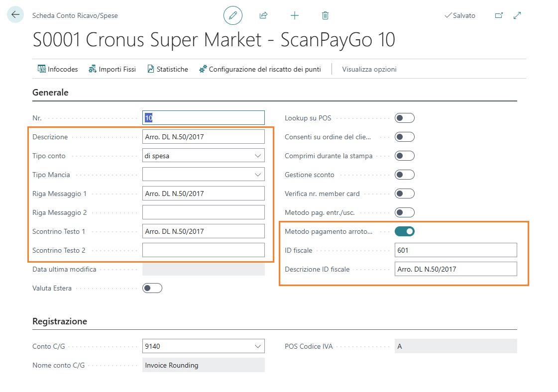Open Configurazione del riscatto dei punti
558x392 pixels.
pyautogui.click(x=259, y=69)
